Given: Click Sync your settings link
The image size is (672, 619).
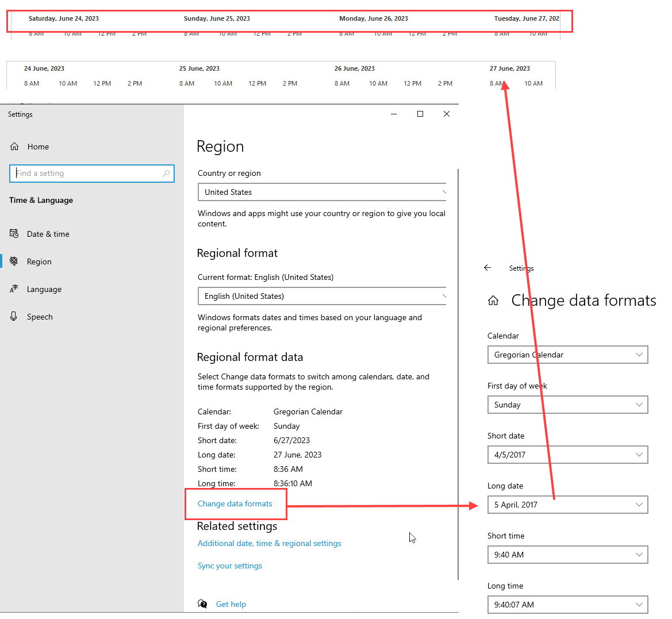Looking at the screenshot, I should point(230,566).
